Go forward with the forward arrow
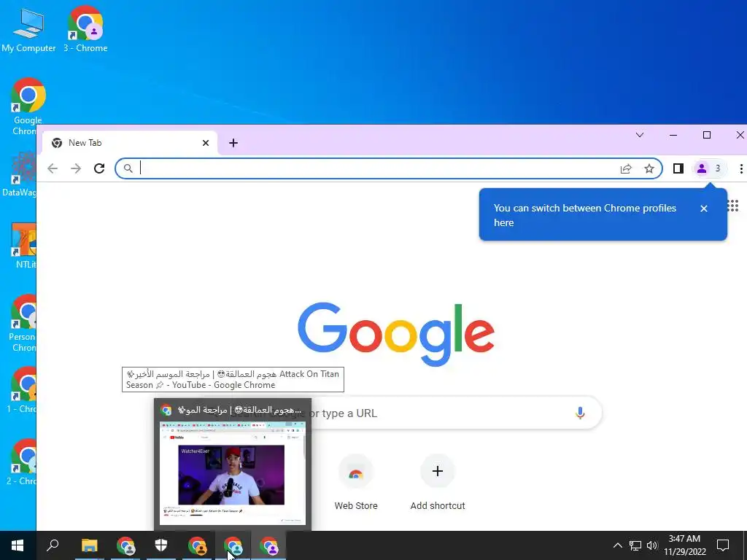The width and height of the screenshot is (747, 560). pos(76,168)
